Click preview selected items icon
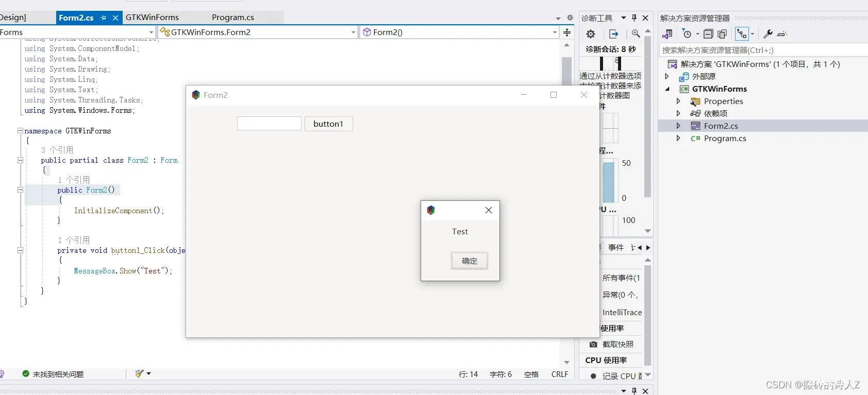The width and height of the screenshot is (868, 395). point(782,34)
